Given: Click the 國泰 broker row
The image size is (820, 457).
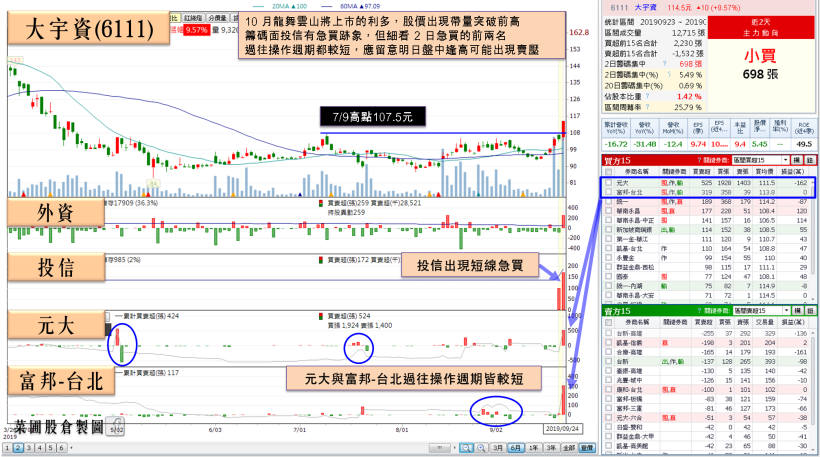Looking at the screenshot, I should (707, 277).
